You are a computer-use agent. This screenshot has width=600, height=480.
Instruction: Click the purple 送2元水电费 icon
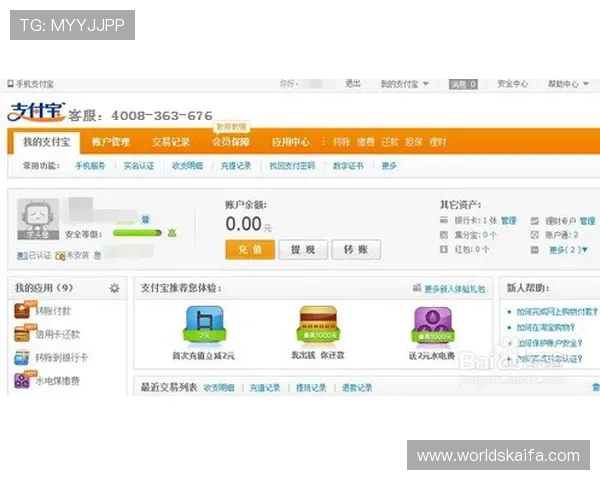point(432,324)
